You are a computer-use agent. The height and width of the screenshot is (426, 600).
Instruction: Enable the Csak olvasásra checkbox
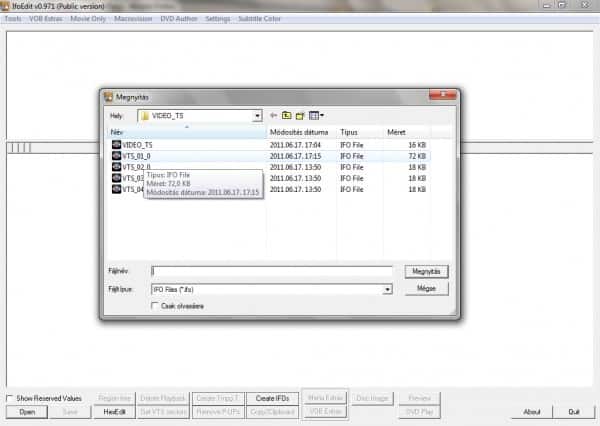(x=154, y=306)
